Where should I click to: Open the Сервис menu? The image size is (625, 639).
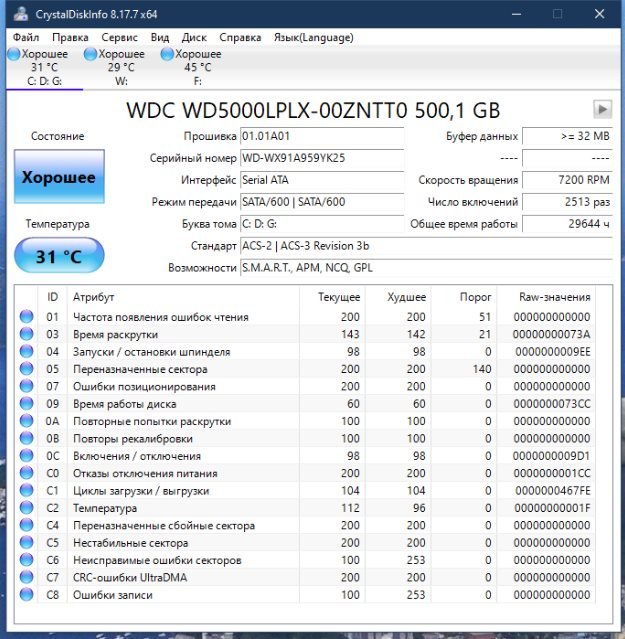tap(119, 37)
